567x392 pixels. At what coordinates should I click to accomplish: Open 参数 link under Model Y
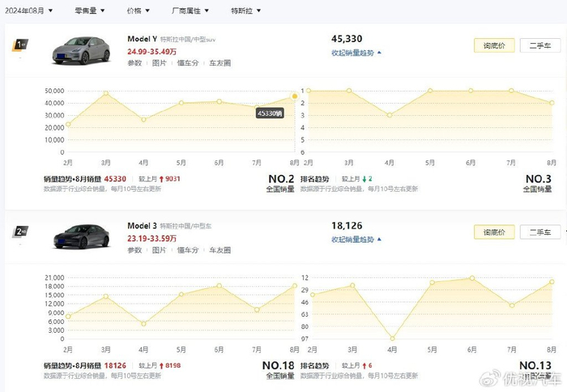tap(134, 63)
